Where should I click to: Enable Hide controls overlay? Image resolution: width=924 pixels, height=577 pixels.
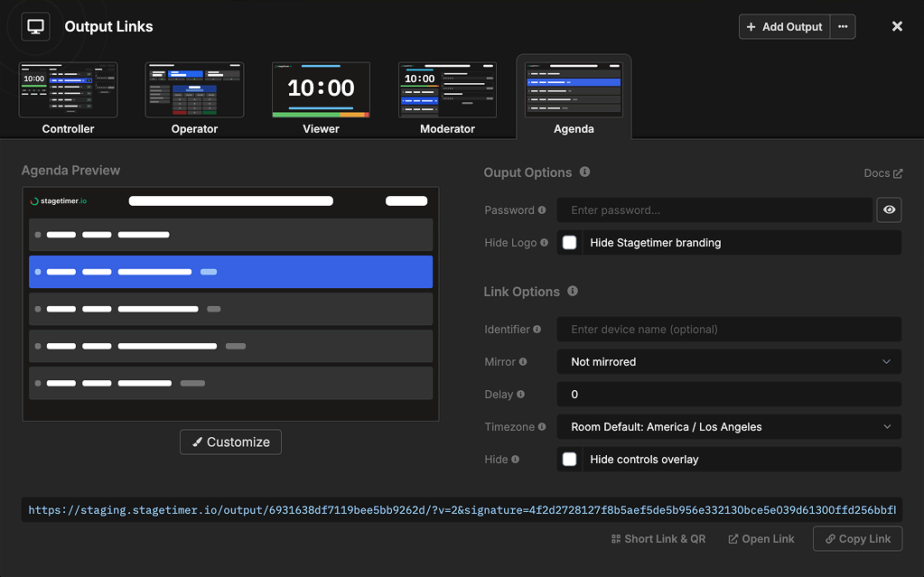click(x=569, y=459)
